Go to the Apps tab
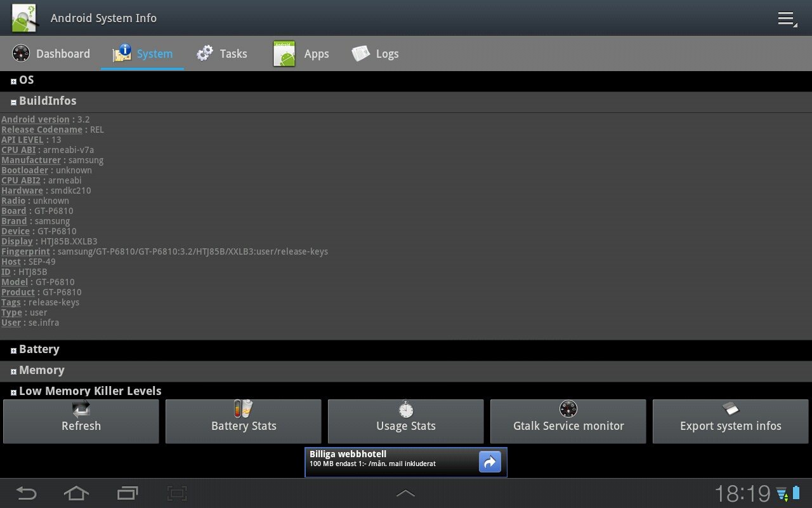 (301, 54)
